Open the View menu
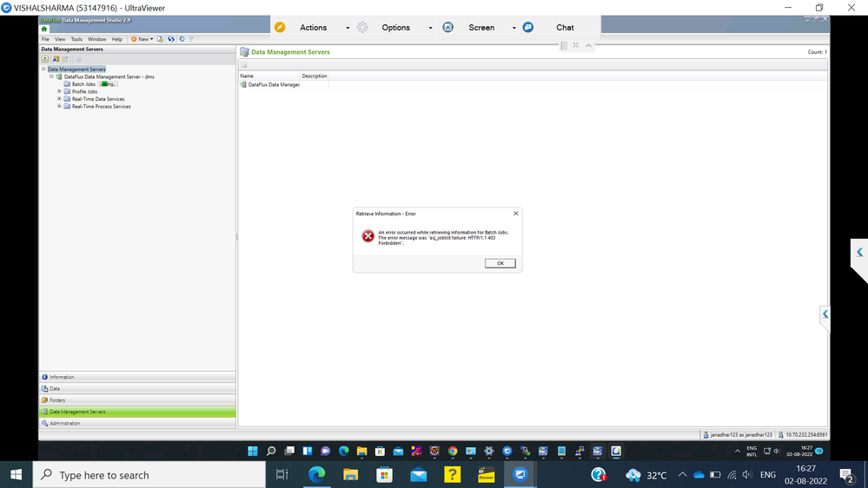Viewport: 868px width, 488px height. (60, 39)
